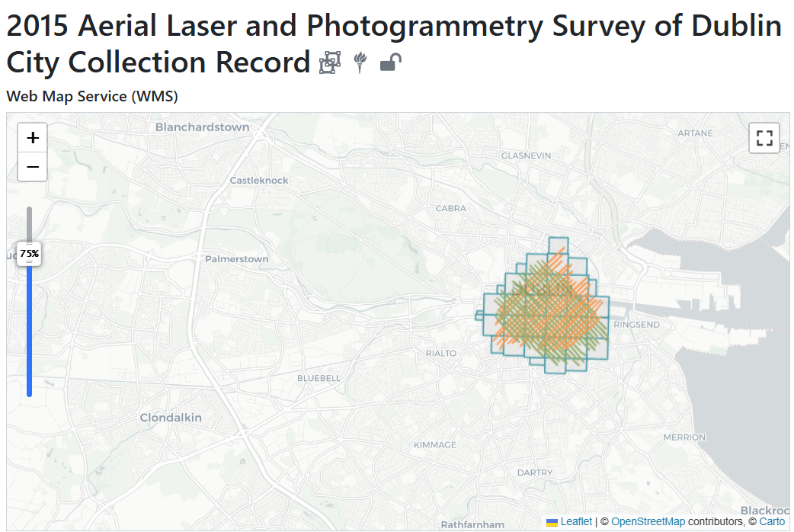Click the Glasnevin label on the map

tap(526, 155)
